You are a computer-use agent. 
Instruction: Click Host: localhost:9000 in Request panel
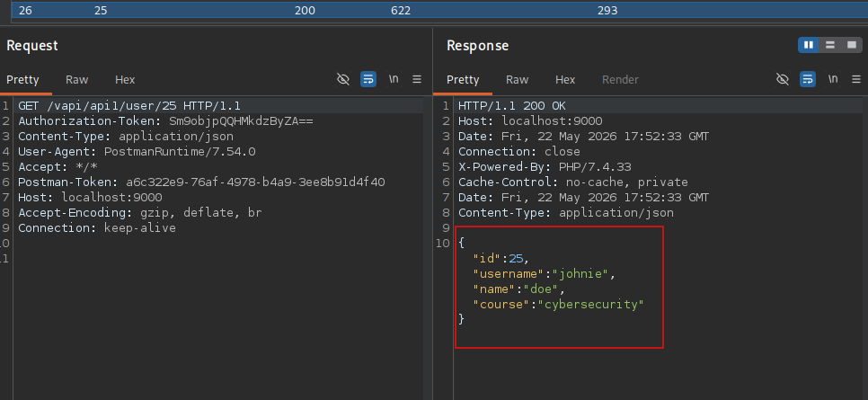[90, 197]
